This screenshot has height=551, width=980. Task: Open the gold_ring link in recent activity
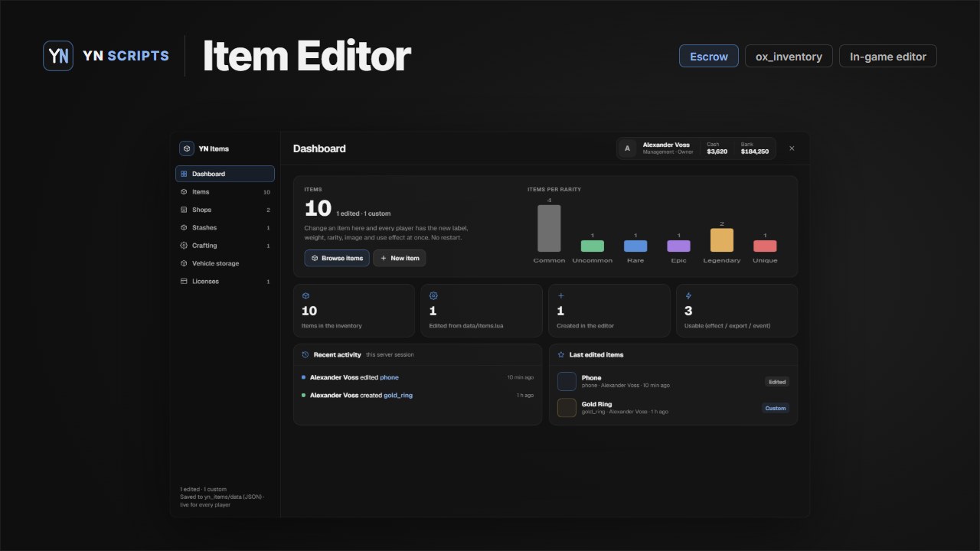(398, 396)
